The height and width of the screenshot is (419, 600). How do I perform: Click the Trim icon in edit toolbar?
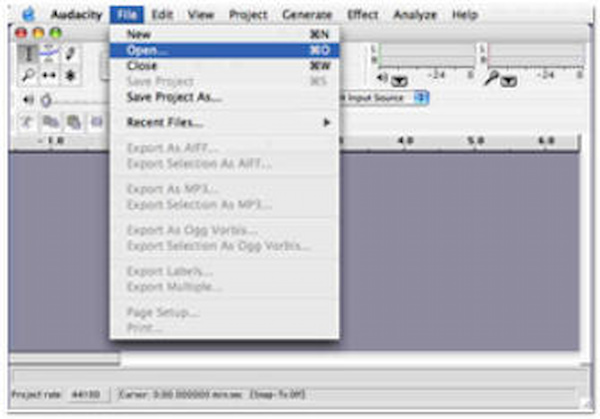96,122
